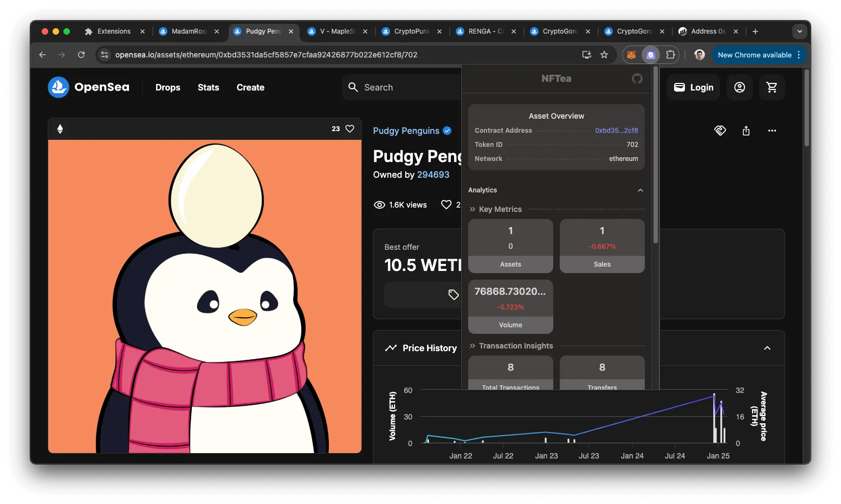The width and height of the screenshot is (841, 504).
Task: Open the Stats menu
Action: tap(209, 87)
